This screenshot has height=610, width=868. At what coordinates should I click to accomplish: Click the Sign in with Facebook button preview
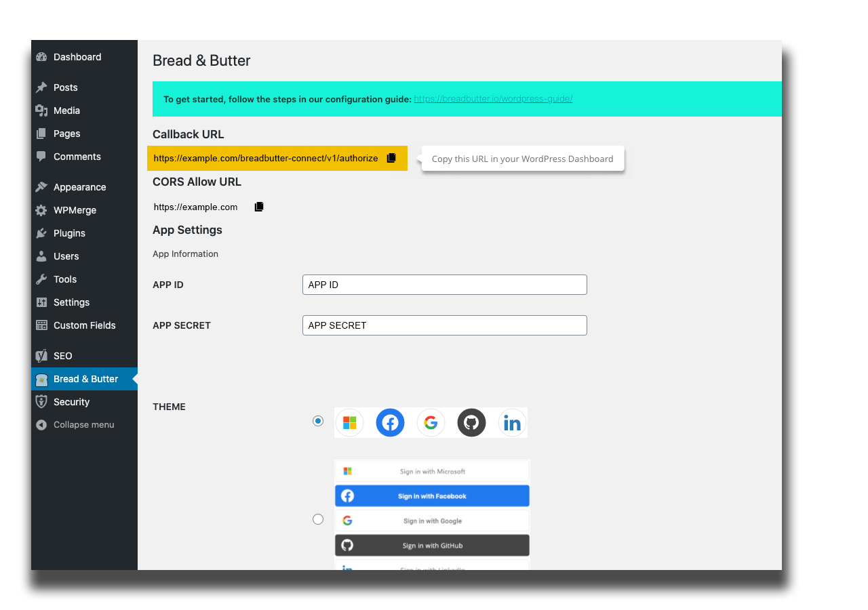(432, 496)
